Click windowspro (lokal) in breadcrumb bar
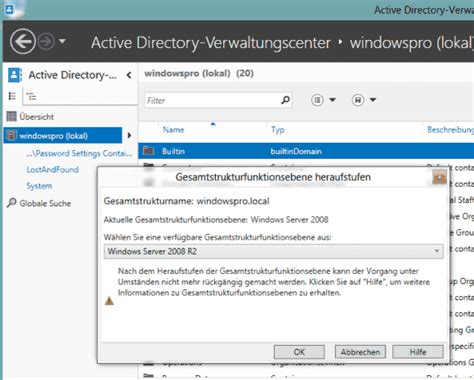The width and height of the screenshot is (474, 380). click(412, 43)
